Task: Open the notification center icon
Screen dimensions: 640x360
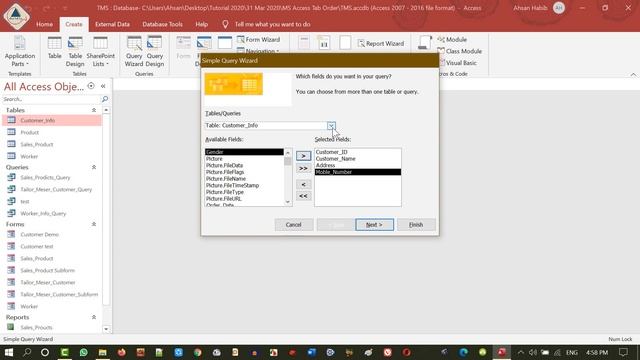Action: pos(623,352)
